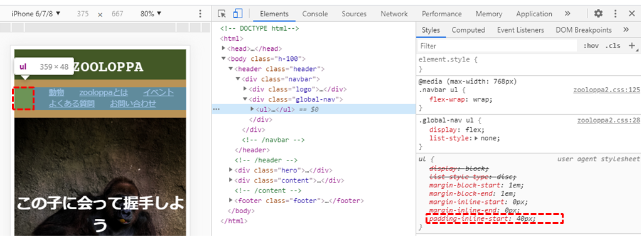
Task: Show more DevTools tabs chevron
Action: pyautogui.click(x=567, y=14)
